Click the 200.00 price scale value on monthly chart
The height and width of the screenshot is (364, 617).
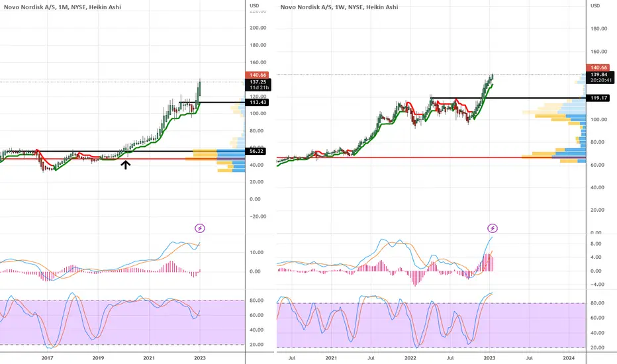[x=258, y=28]
